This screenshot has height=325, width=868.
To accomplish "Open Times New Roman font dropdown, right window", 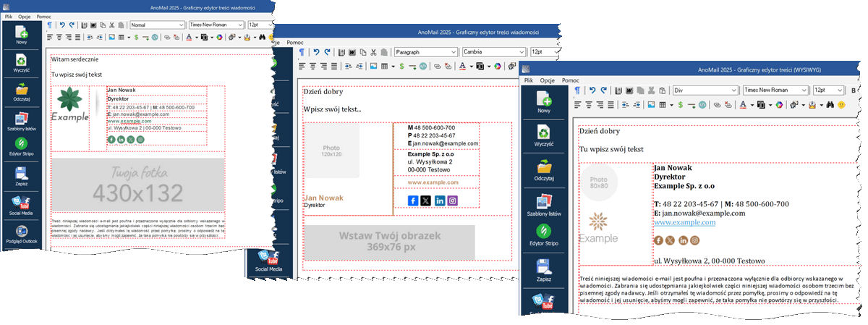I will (775, 90).
